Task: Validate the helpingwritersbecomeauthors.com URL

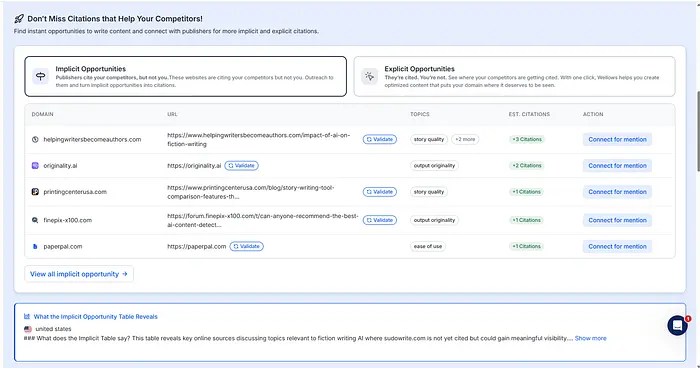Action: coord(379,139)
